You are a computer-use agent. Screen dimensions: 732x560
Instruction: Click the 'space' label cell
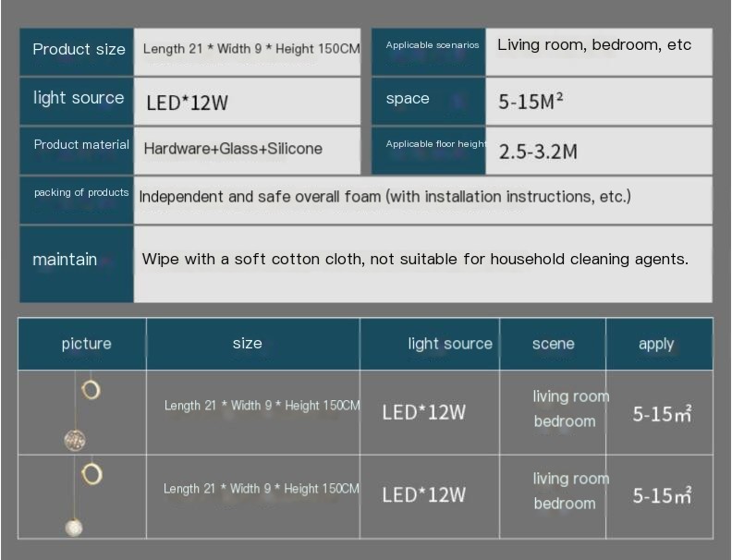click(408, 99)
